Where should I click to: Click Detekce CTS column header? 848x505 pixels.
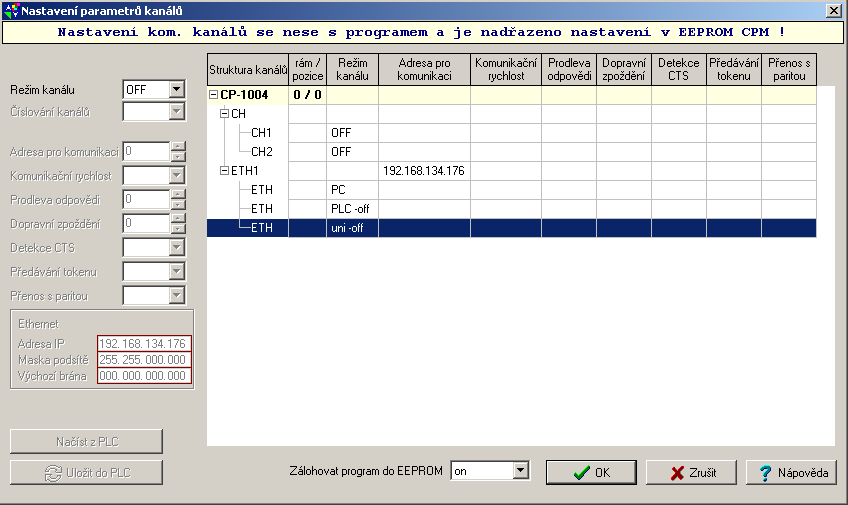pyautogui.click(x=679, y=69)
